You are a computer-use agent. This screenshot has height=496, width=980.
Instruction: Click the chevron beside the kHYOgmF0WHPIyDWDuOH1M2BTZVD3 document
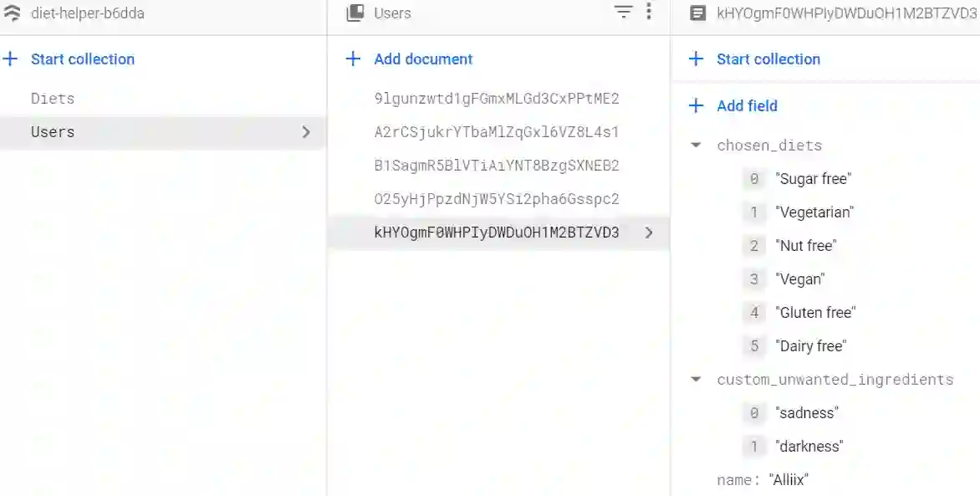tap(649, 233)
